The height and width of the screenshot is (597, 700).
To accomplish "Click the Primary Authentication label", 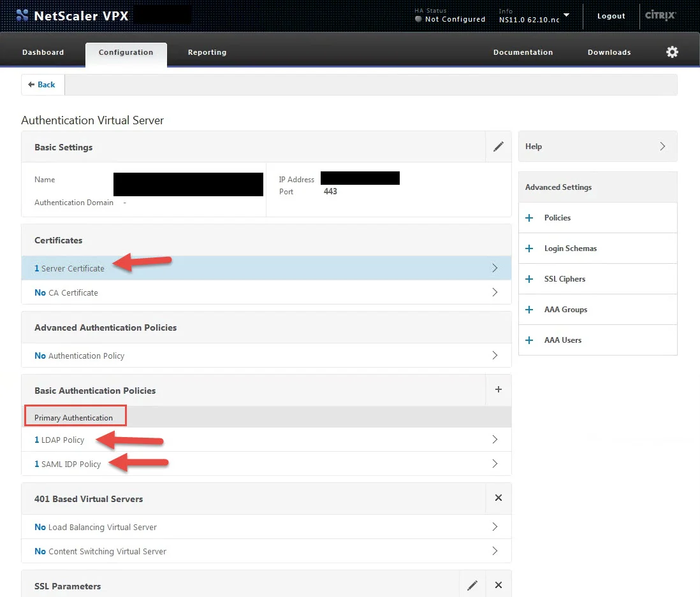I will [x=74, y=418].
